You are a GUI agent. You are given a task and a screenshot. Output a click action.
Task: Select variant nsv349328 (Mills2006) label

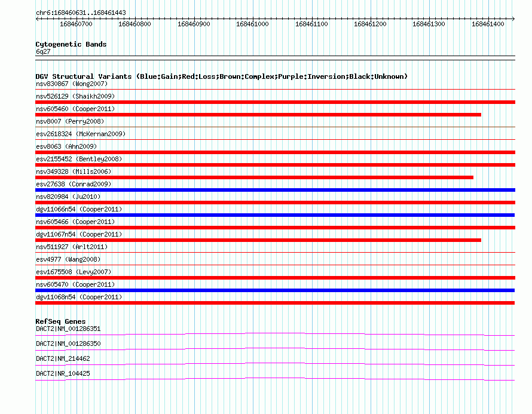pos(74,171)
